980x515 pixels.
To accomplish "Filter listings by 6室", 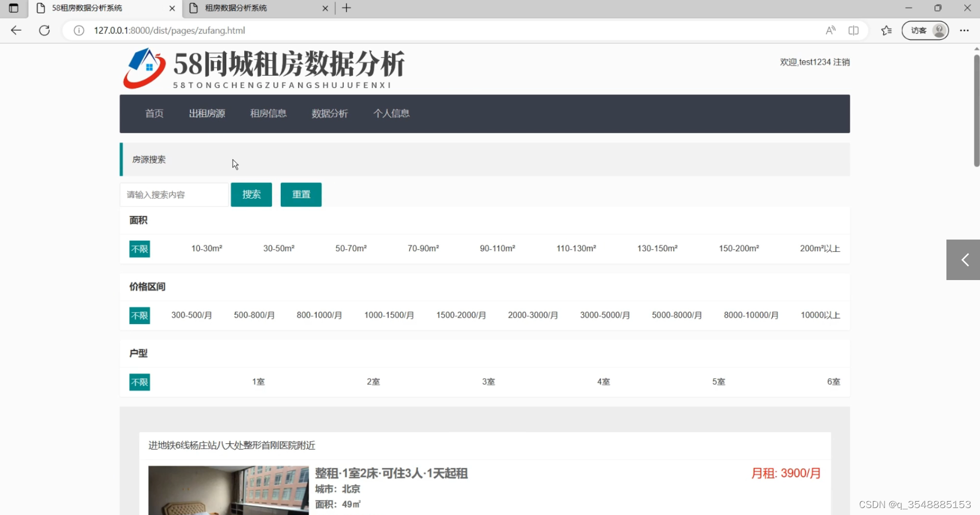I will pyautogui.click(x=834, y=382).
